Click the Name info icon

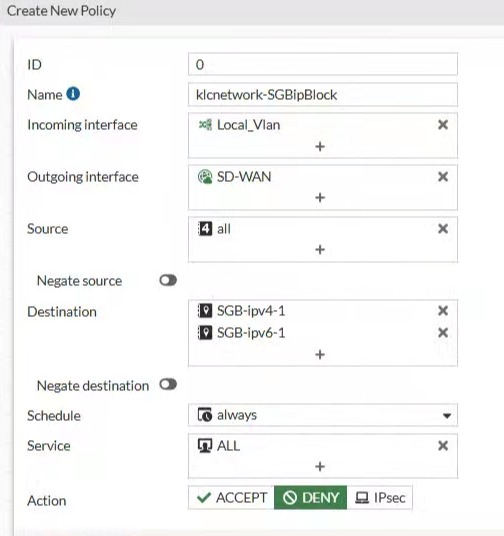click(73, 94)
